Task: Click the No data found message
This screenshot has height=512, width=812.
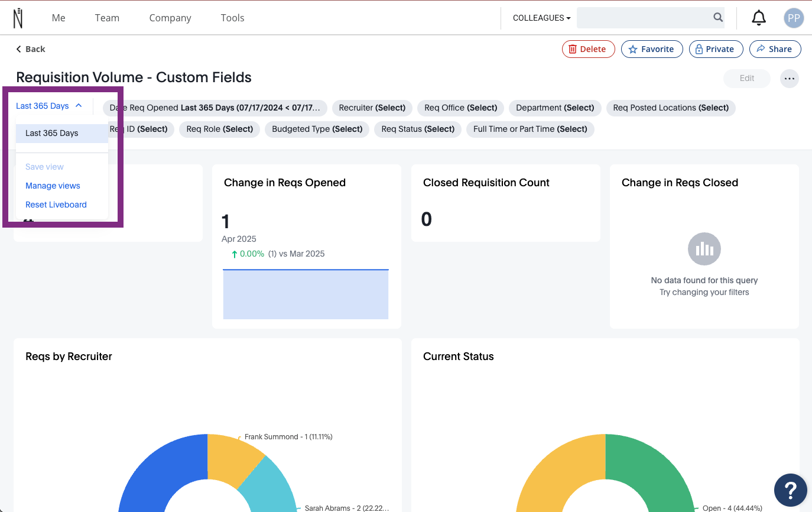Action: pyautogui.click(x=704, y=280)
